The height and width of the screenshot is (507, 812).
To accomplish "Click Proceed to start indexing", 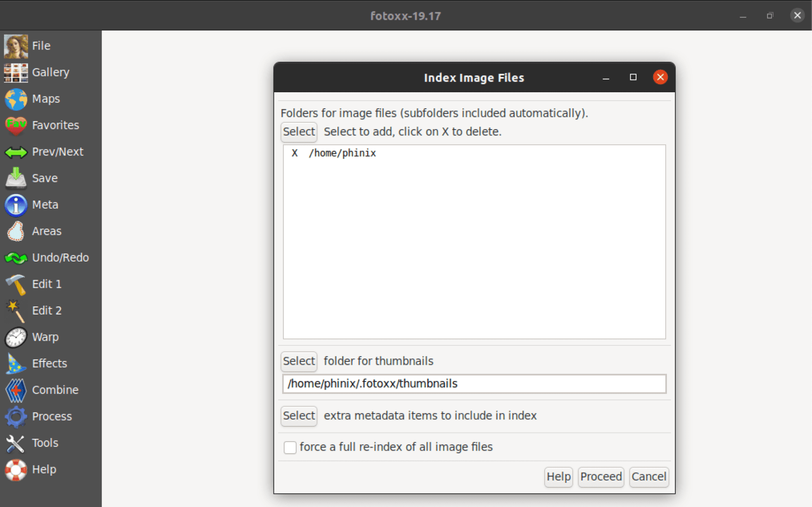I will pyautogui.click(x=601, y=477).
